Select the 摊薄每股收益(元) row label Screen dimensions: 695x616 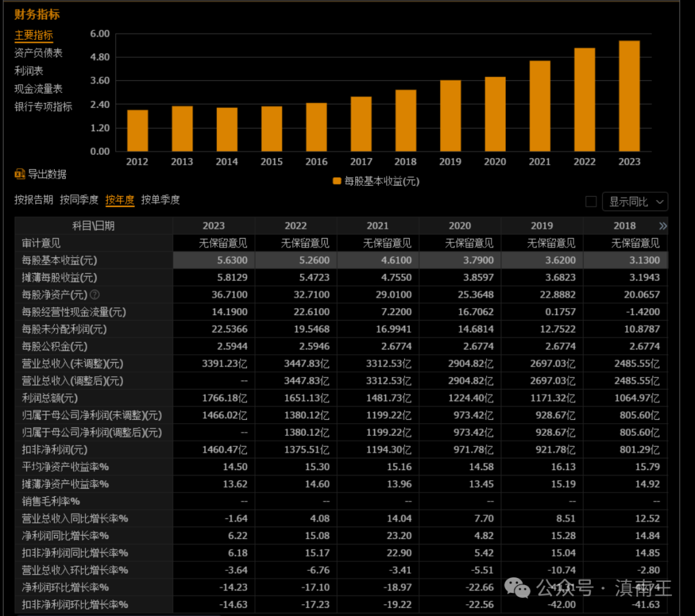(x=59, y=278)
